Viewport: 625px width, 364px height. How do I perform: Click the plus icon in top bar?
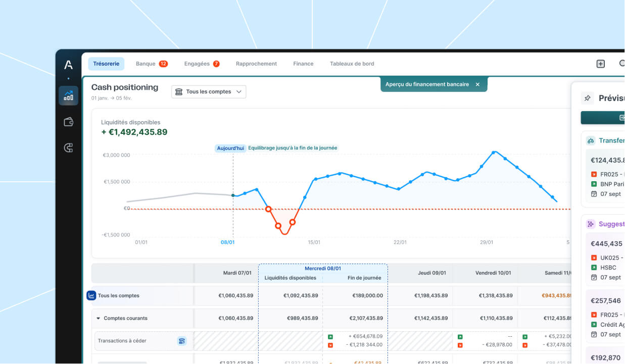pos(600,64)
